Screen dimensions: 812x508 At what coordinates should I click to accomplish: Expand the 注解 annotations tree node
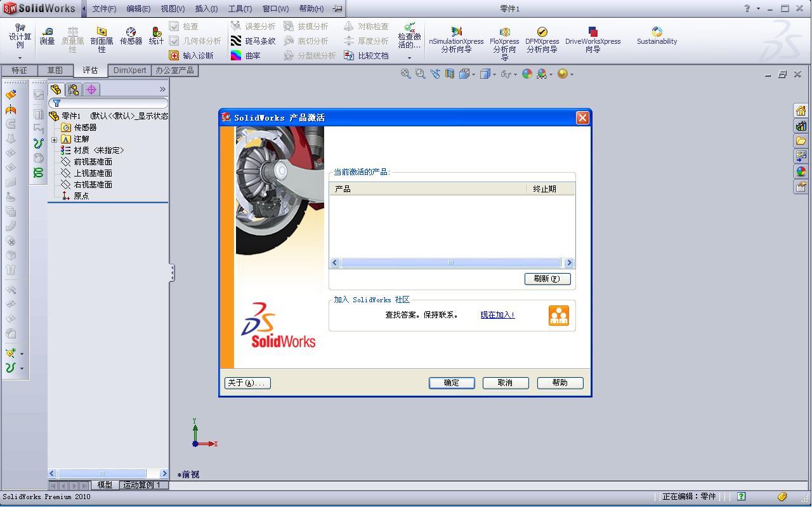point(55,139)
